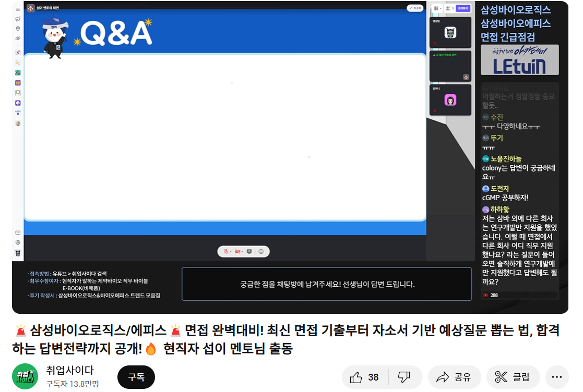This screenshot has width=583, height=392.
Task: Click the 공유 share button
Action: [454, 377]
